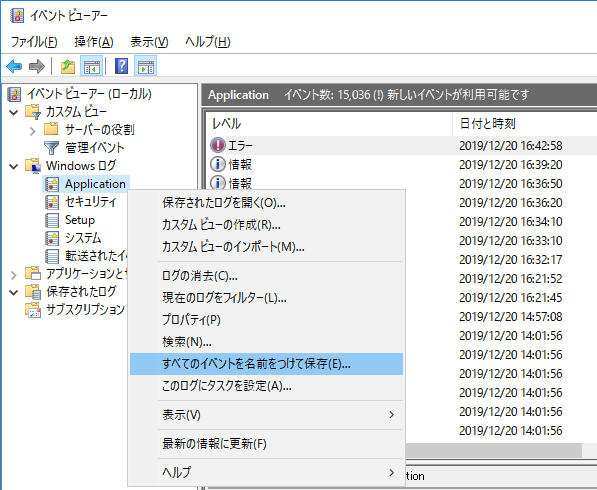Viewport: 597px width, 490px height.
Task: Click the 保存されたログ folder icon
Action: tap(33, 292)
